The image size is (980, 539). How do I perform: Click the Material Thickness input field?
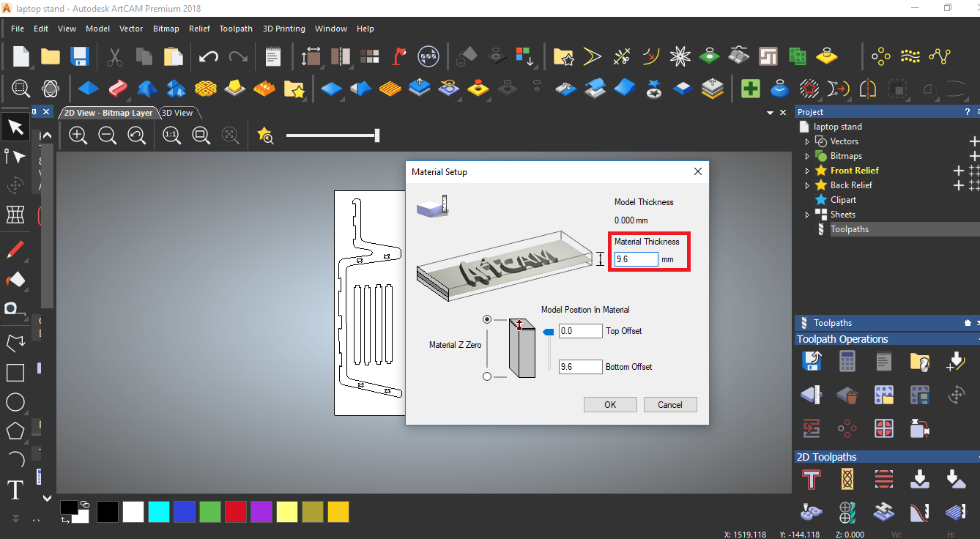click(636, 259)
